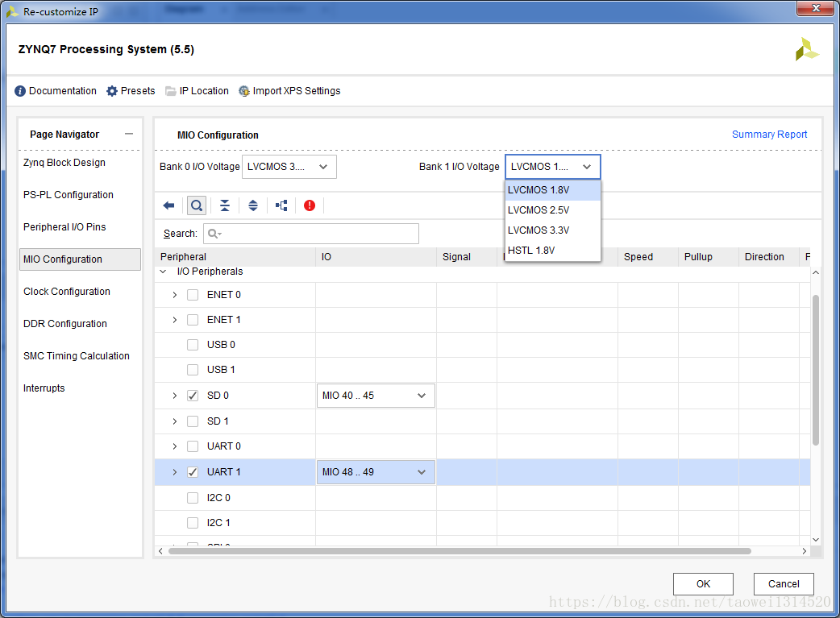Viewport: 840px width, 618px height.
Task: Select LVCMOS 1.8V option
Action: point(553,190)
